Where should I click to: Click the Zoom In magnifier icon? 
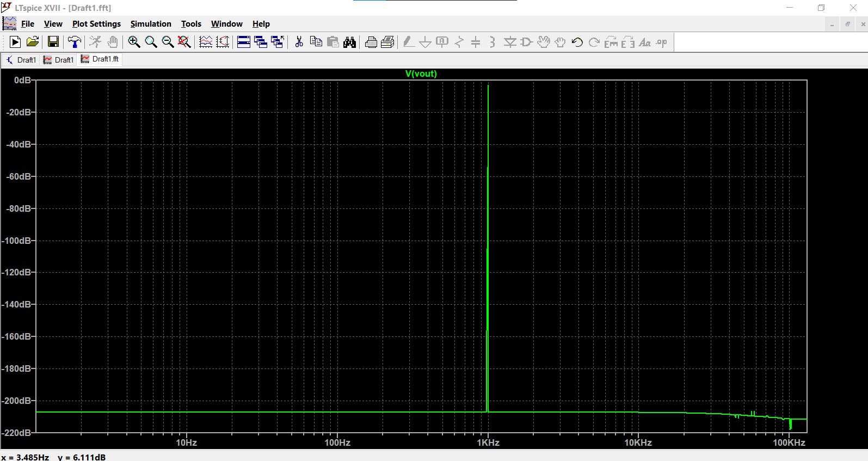point(134,42)
